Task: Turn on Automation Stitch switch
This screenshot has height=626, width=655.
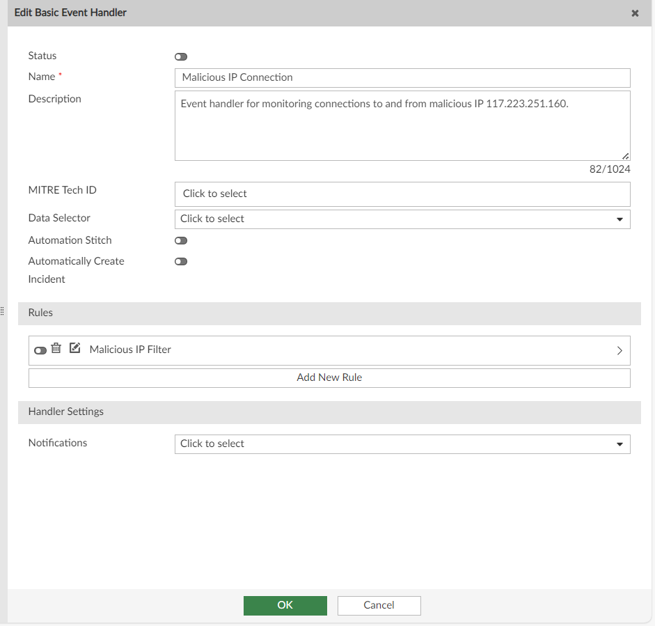Action: (x=181, y=241)
